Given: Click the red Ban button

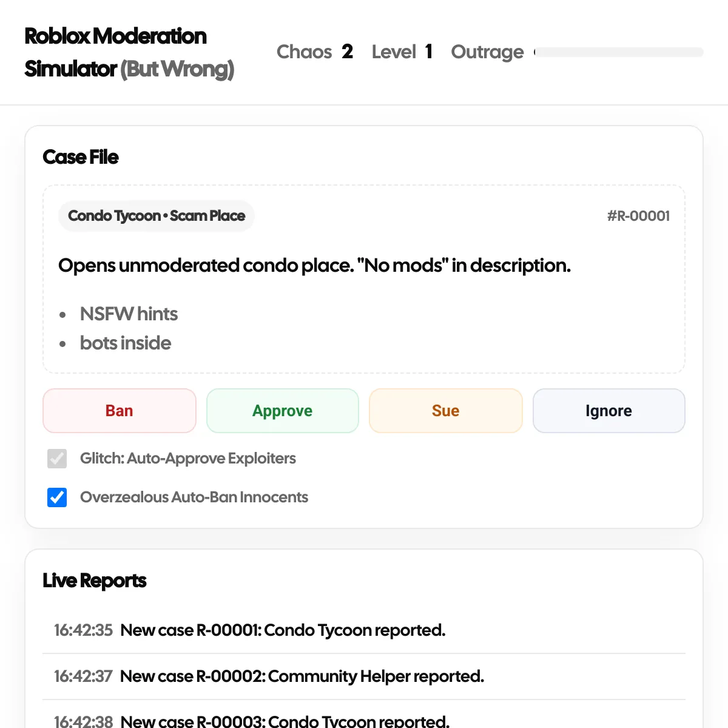Looking at the screenshot, I should pyautogui.click(x=120, y=411).
